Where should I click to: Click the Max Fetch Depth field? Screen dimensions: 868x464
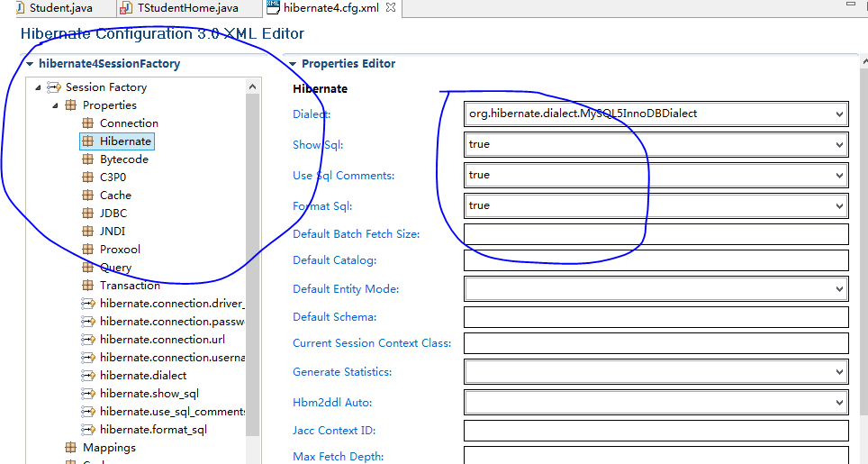click(x=656, y=455)
